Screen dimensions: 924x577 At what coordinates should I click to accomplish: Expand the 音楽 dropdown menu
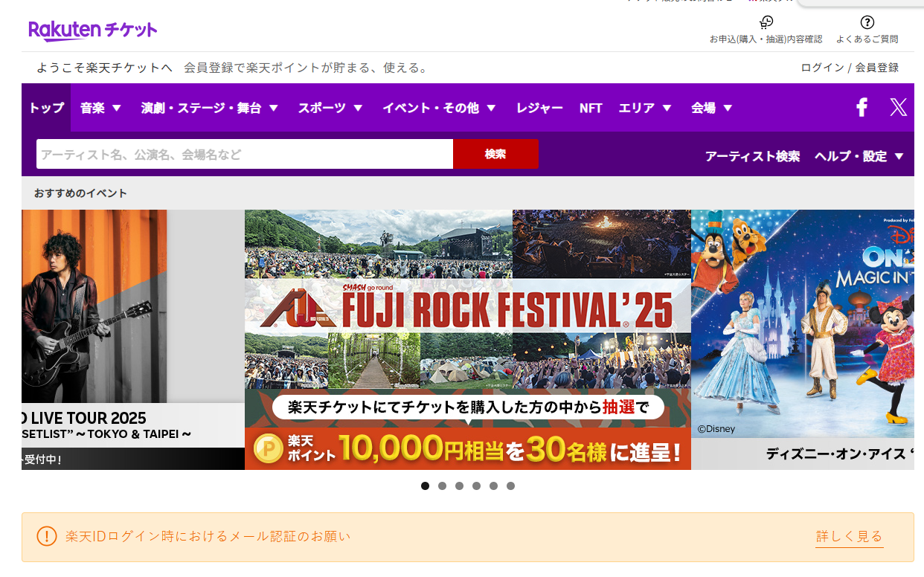(100, 108)
